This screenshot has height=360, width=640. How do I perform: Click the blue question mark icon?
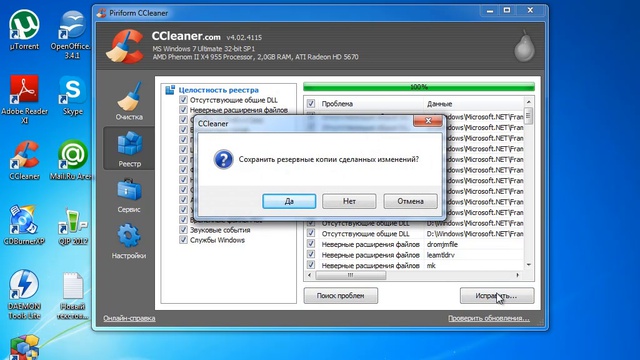[x=223, y=159]
